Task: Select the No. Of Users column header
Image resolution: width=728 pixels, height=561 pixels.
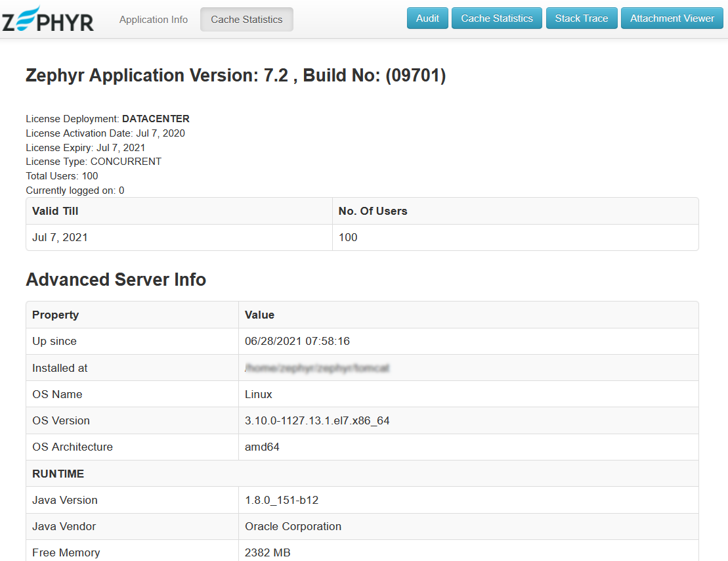Action: point(372,211)
